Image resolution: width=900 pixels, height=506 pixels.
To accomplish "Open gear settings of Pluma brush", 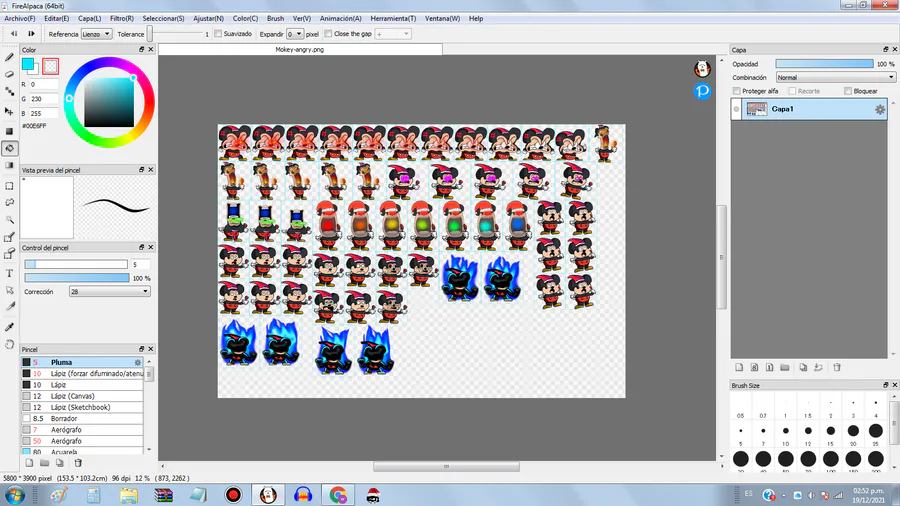I will coord(137,362).
